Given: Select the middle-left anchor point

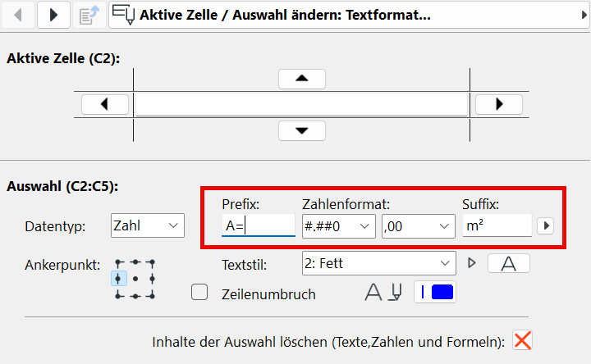Looking at the screenshot, I should [118, 279].
